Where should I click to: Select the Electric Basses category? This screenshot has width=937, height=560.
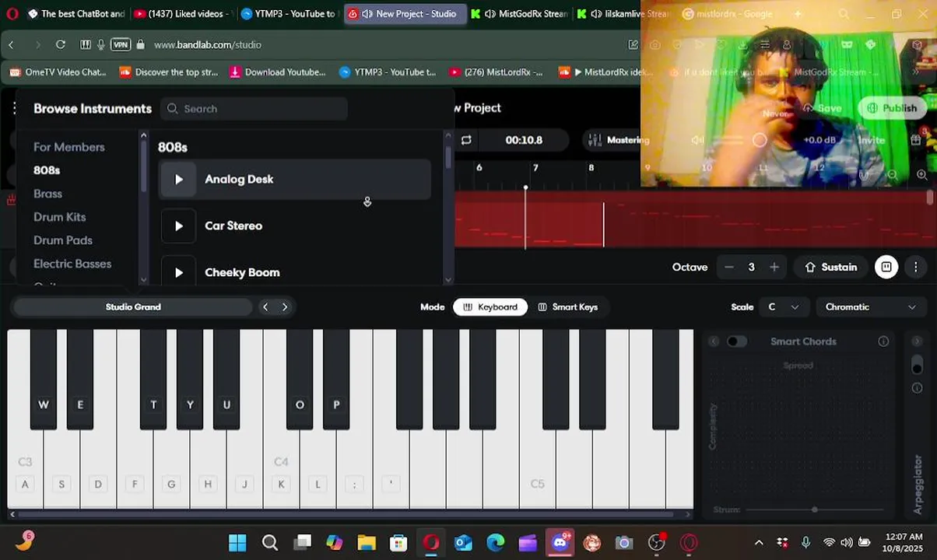click(72, 264)
